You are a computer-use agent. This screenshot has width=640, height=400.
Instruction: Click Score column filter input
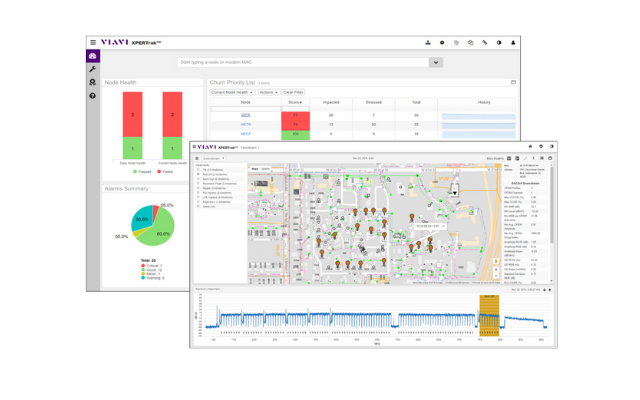click(296, 109)
